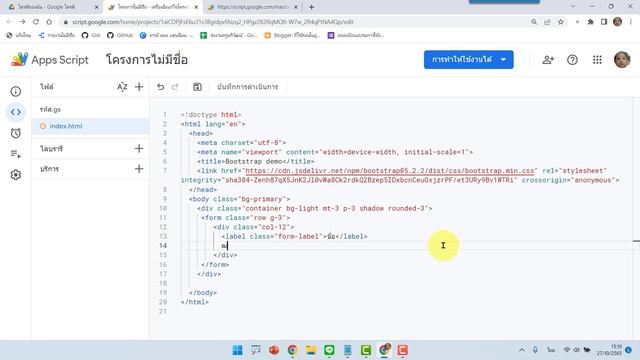Open the Blogger bookmark
Screen dimensions: 640x360
(x=292, y=35)
